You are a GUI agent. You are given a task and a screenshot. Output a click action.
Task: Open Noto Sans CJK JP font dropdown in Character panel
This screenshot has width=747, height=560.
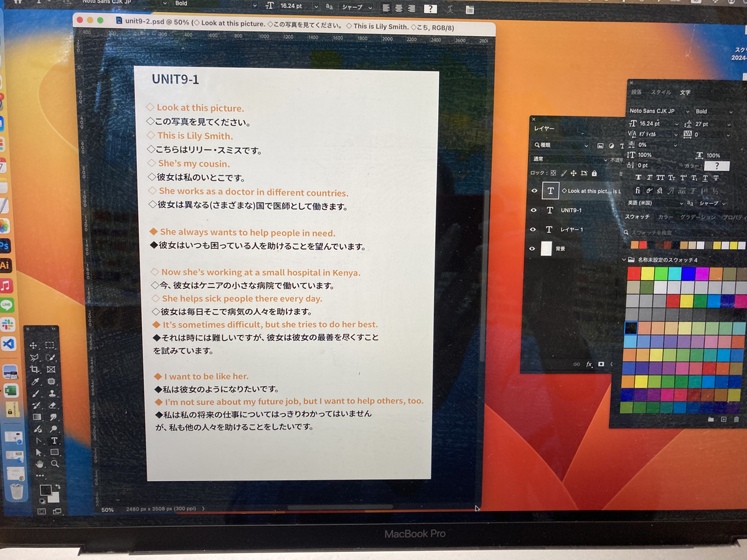660,111
